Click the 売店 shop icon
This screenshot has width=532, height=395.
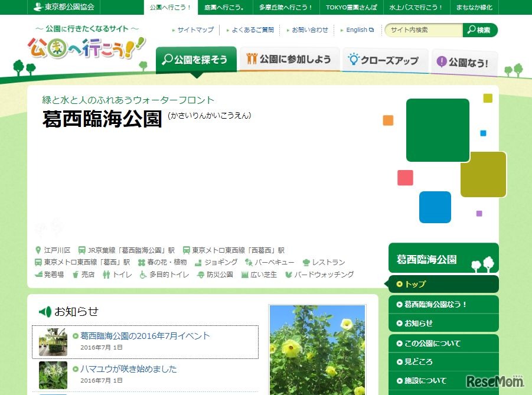[x=76, y=275]
